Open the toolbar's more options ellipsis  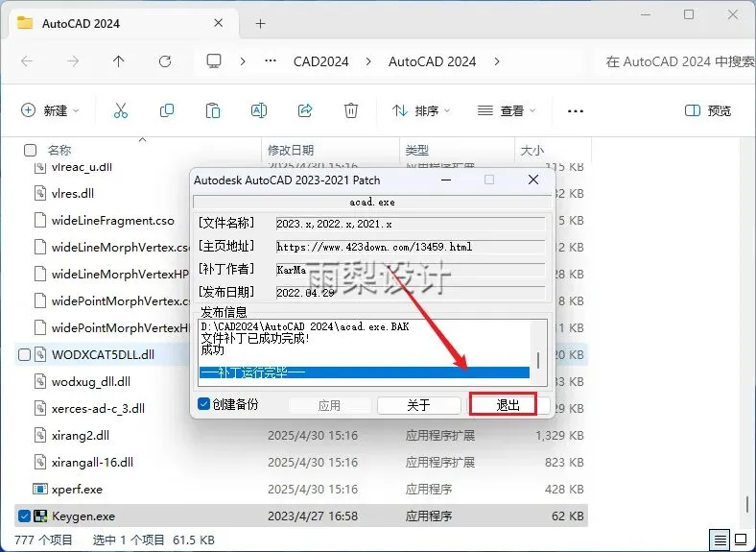coord(576,111)
